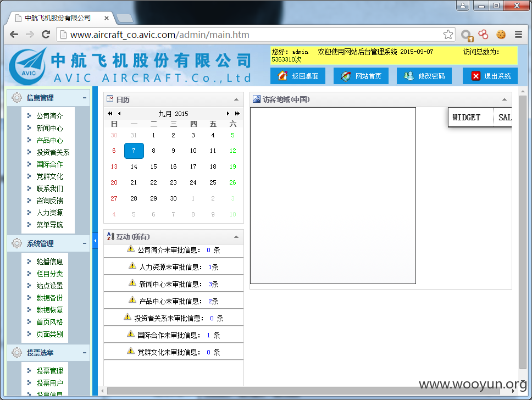Viewport: 532px width, 400px height.
Task: Open 新闻中心 in the sidebar
Action: (x=49, y=128)
